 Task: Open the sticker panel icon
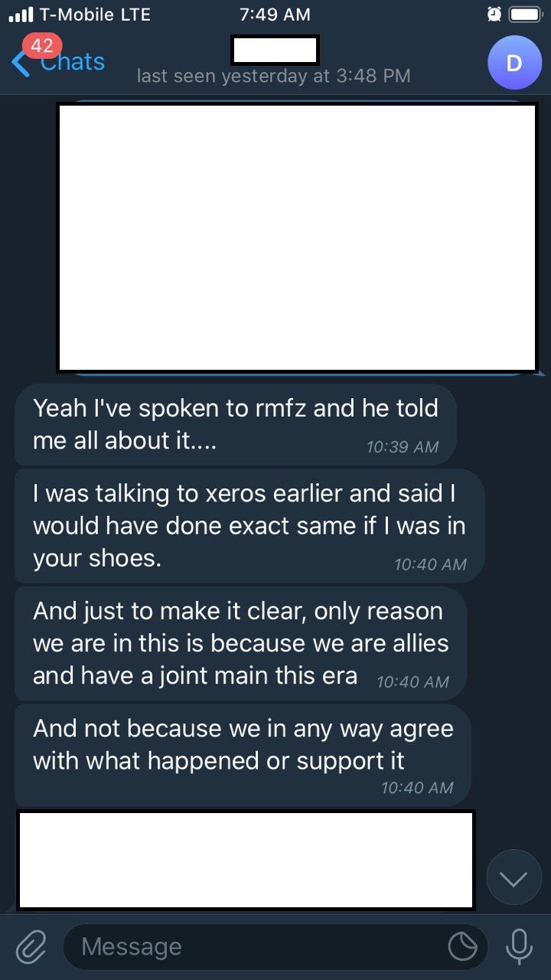462,947
